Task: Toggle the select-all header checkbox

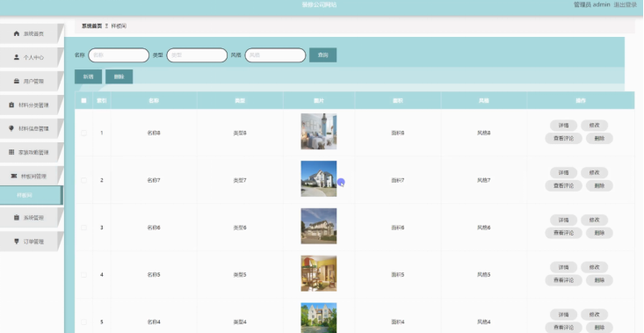Action: tap(83, 100)
